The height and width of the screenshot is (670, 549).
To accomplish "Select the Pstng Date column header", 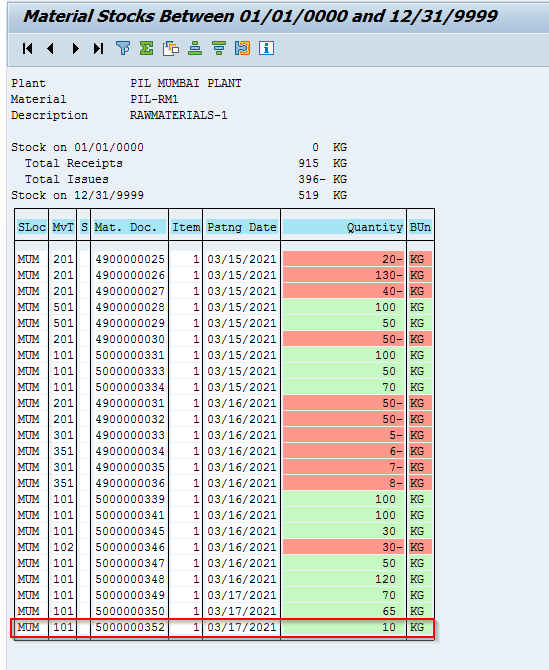I will pyautogui.click(x=241, y=227).
